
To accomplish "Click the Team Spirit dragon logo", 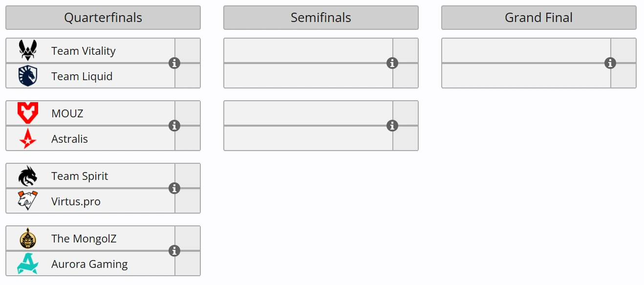I will pos(28,176).
